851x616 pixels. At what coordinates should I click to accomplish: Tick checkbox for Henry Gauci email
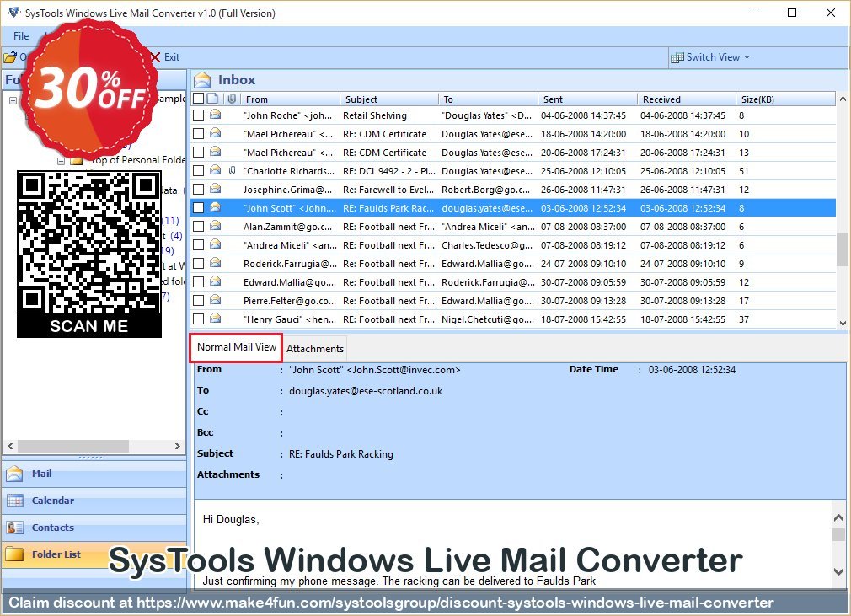click(x=198, y=319)
